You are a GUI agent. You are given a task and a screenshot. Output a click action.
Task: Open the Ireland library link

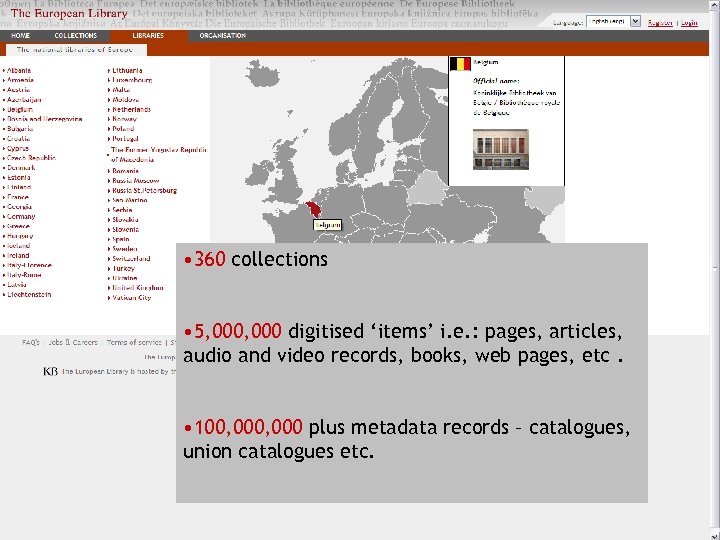[x=18, y=256]
